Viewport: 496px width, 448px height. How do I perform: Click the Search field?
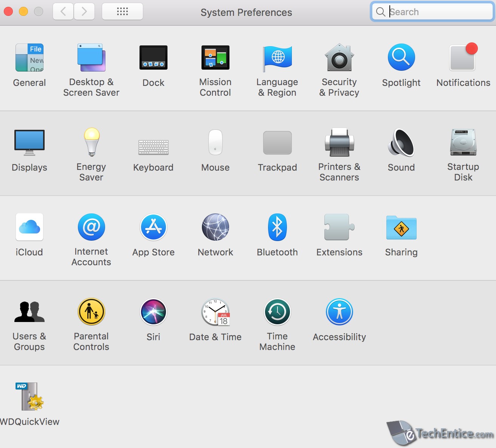tap(432, 12)
